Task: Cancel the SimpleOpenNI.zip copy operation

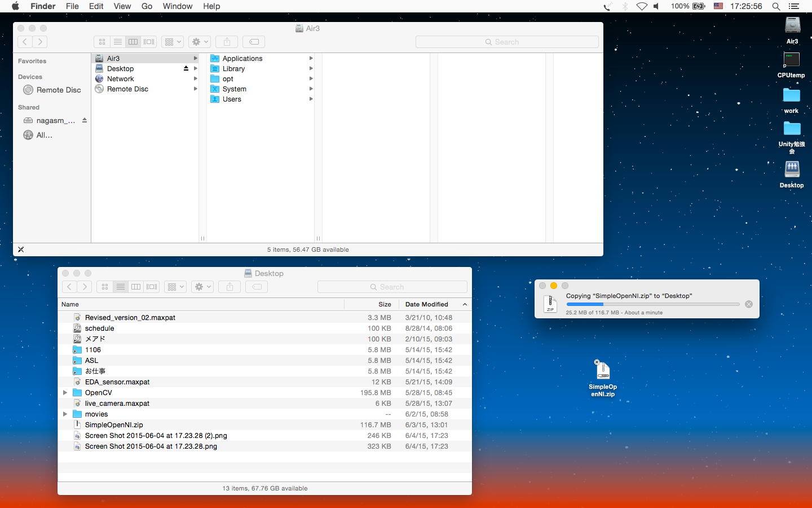Action: 748,304
